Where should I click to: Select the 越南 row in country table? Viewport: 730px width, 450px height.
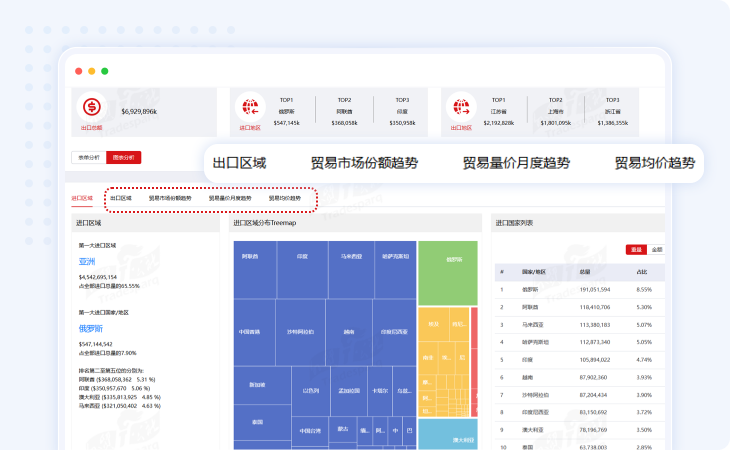click(515, 377)
